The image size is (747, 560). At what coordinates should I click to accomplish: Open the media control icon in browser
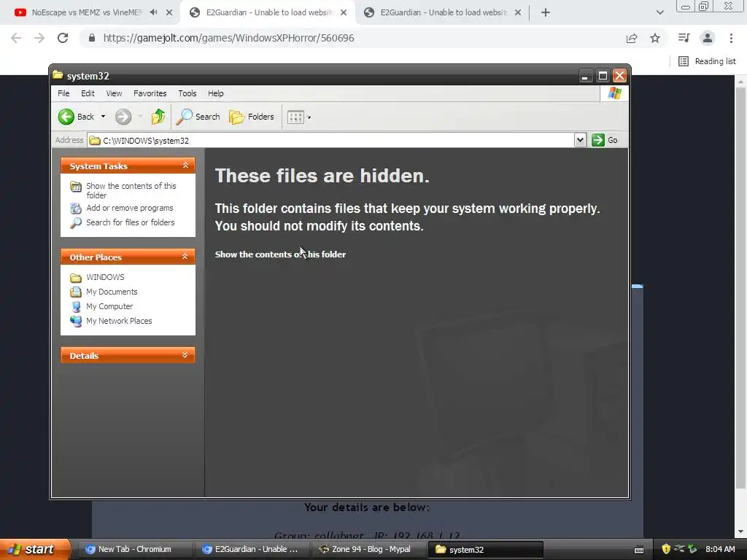pyautogui.click(x=684, y=38)
